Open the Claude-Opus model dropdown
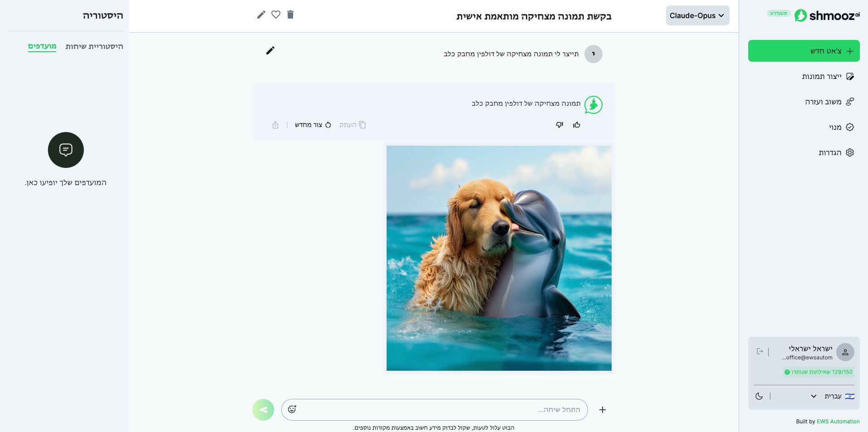868x432 pixels. click(697, 15)
